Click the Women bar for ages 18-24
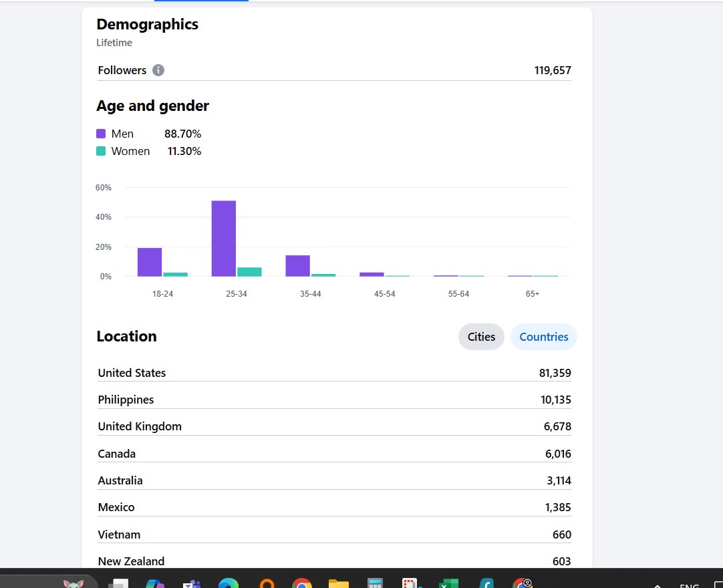723x588 pixels. pos(175,275)
